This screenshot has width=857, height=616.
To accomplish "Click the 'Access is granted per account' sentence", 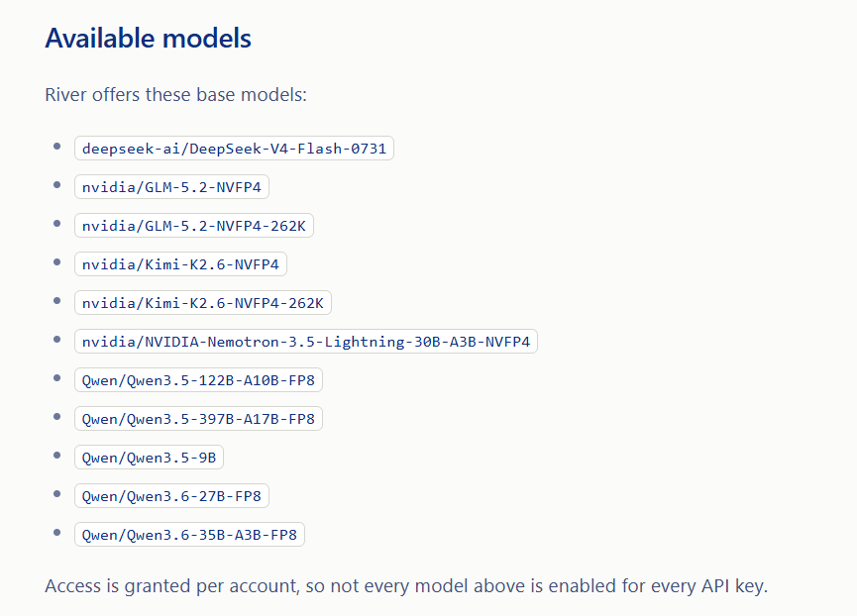I will point(406,586).
